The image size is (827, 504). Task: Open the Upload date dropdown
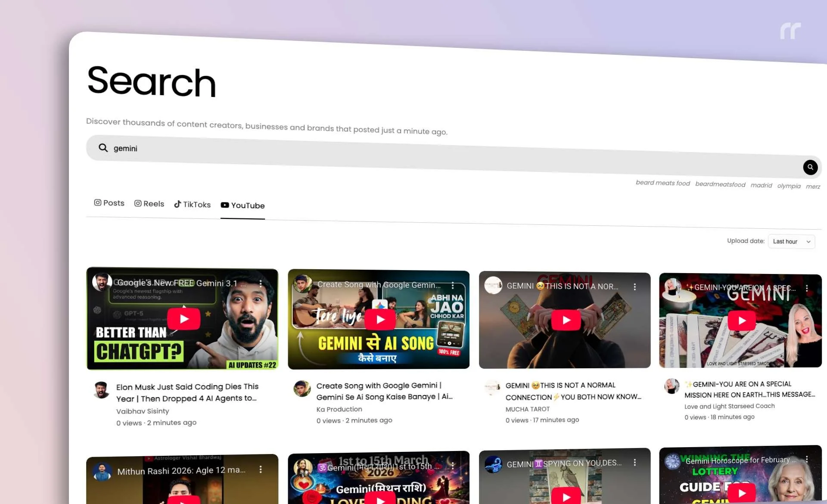click(791, 241)
